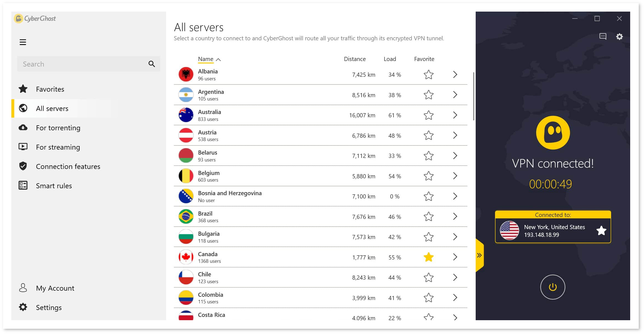Viewport: 644px width, 334px height.
Task: Go to Smart rules in the sidebar
Action: point(54,186)
